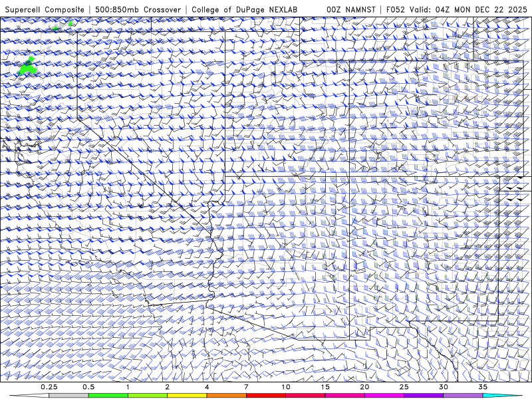Select the orange 4–7 legend swatch
This screenshot has width=532, height=399.
(x=226, y=396)
